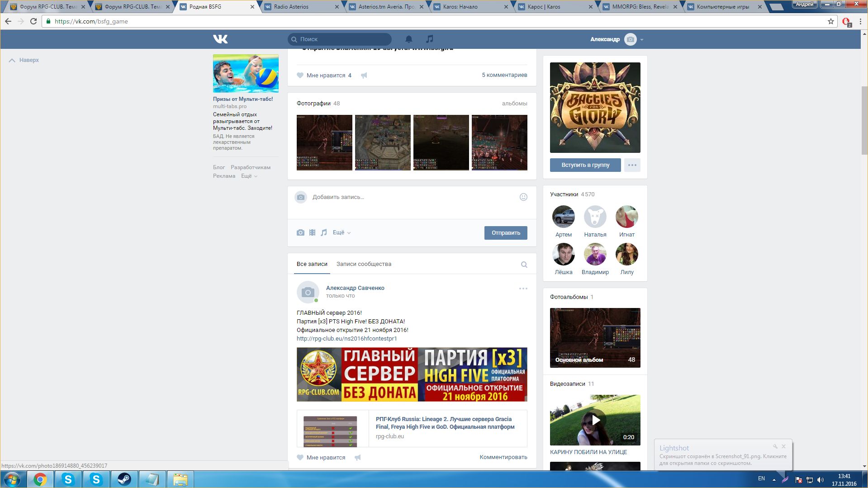The height and width of the screenshot is (488, 868).
Task: Open Chrome from taskbar
Action: [40, 479]
